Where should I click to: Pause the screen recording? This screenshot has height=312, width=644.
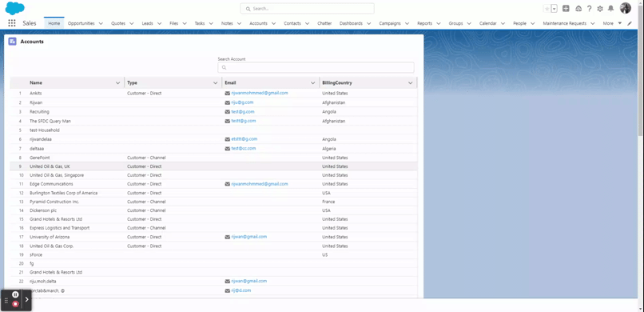coord(15,294)
